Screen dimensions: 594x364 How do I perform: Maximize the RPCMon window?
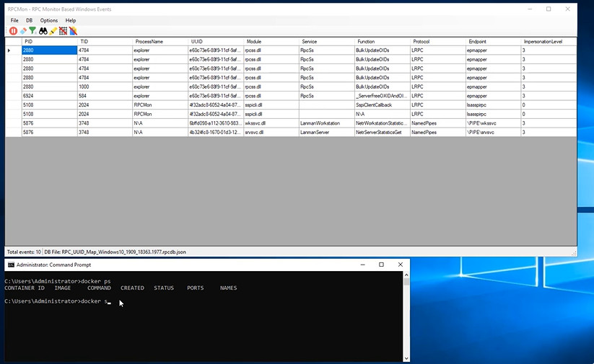(x=549, y=9)
